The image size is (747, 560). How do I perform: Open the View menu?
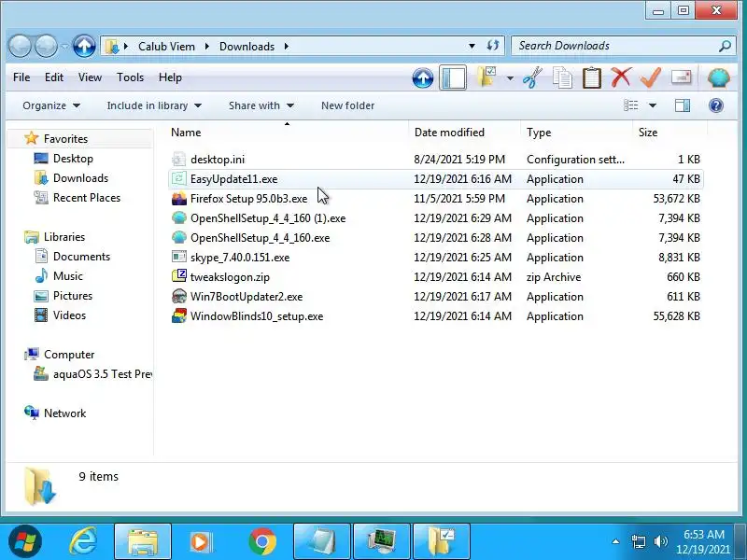click(90, 77)
